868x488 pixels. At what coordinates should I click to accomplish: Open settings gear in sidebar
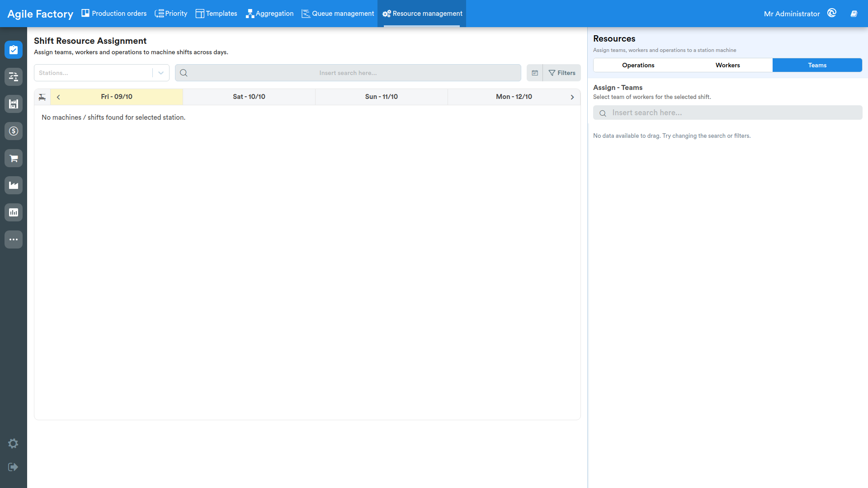pyautogui.click(x=13, y=443)
